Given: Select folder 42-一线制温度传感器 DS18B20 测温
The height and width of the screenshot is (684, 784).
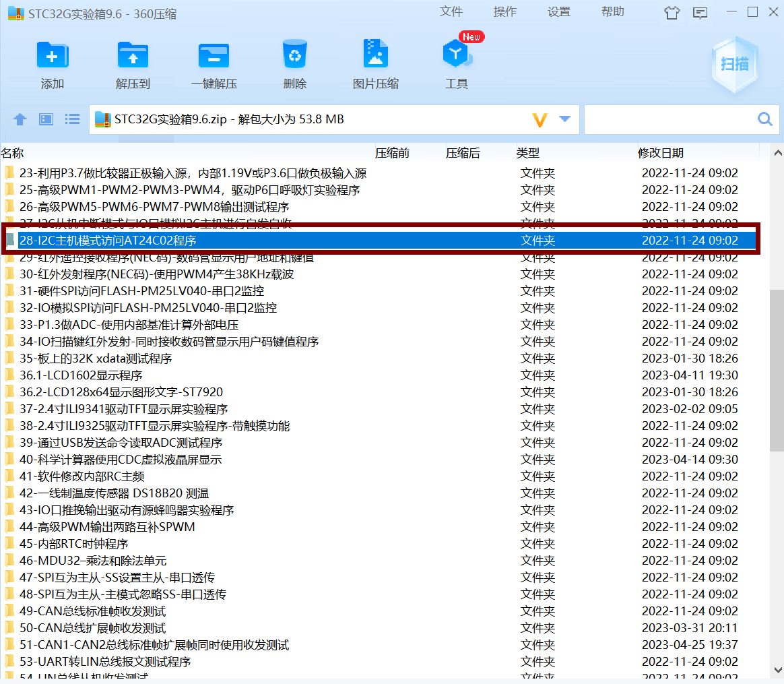Looking at the screenshot, I should (x=114, y=493).
